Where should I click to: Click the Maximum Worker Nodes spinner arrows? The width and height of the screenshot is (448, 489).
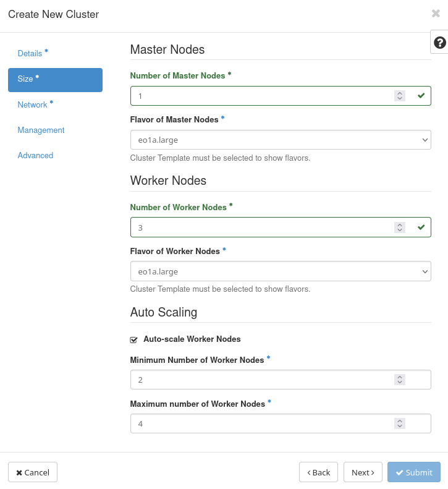point(400,423)
